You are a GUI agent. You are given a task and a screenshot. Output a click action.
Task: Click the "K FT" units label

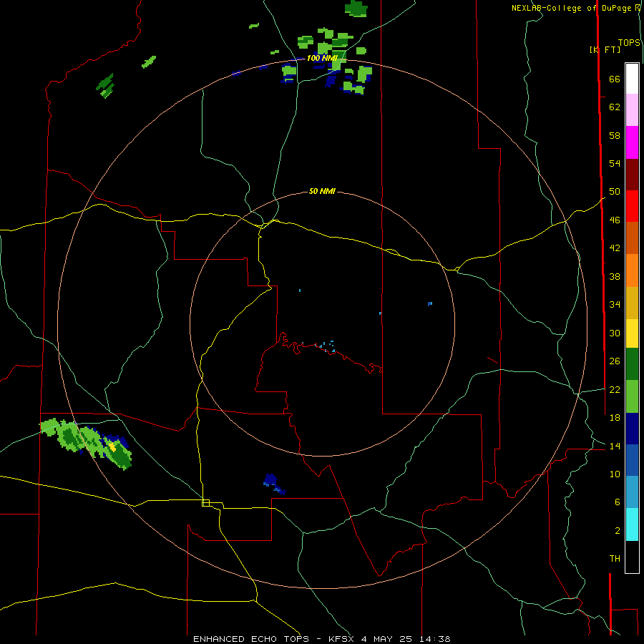(x=605, y=49)
